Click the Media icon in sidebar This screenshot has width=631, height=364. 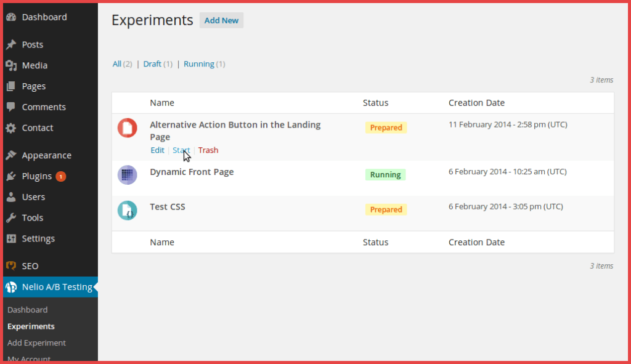[x=11, y=65]
